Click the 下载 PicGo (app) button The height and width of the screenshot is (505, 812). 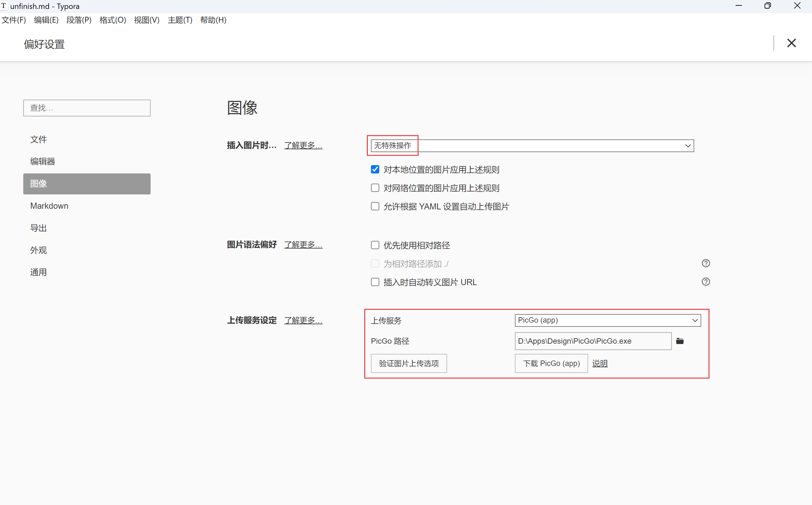551,363
